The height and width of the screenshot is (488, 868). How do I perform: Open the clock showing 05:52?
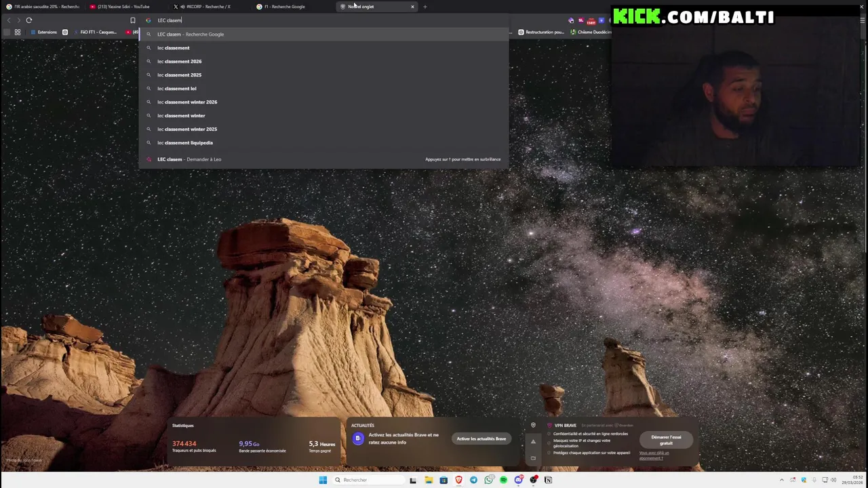point(853,480)
